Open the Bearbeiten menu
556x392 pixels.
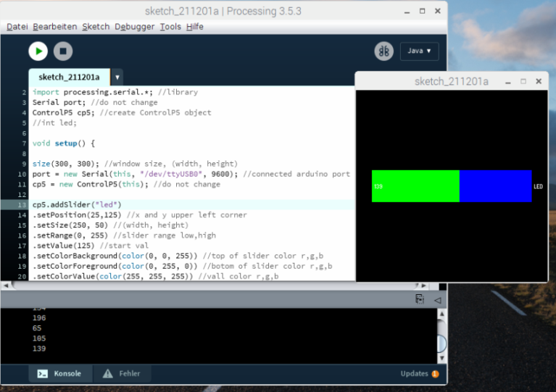[55, 26]
